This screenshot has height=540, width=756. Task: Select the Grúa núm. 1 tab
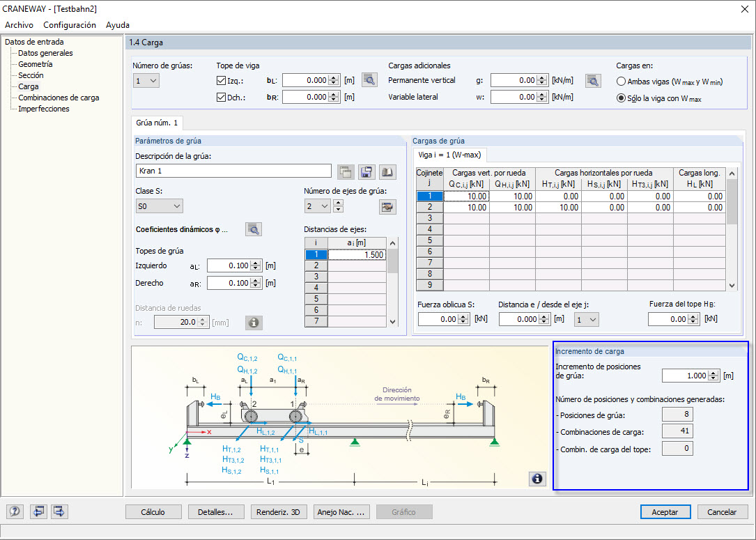pyautogui.click(x=157, y=123)
